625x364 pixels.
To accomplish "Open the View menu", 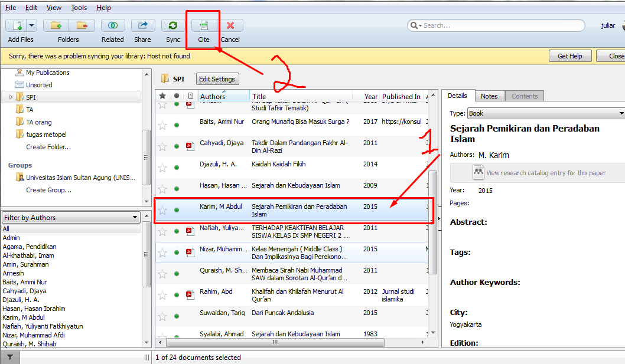I will coord(54,8).
